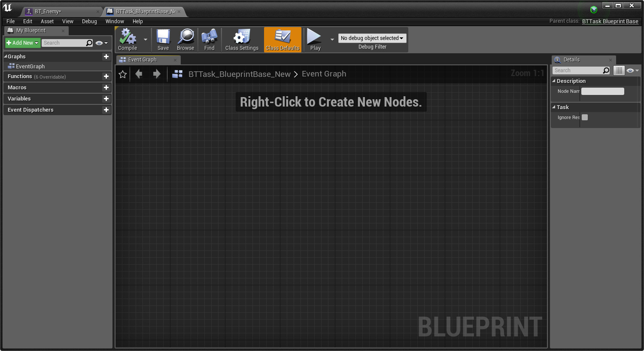Open the Find tool
The width and height of the screenshot is (644, 351).
209,40
